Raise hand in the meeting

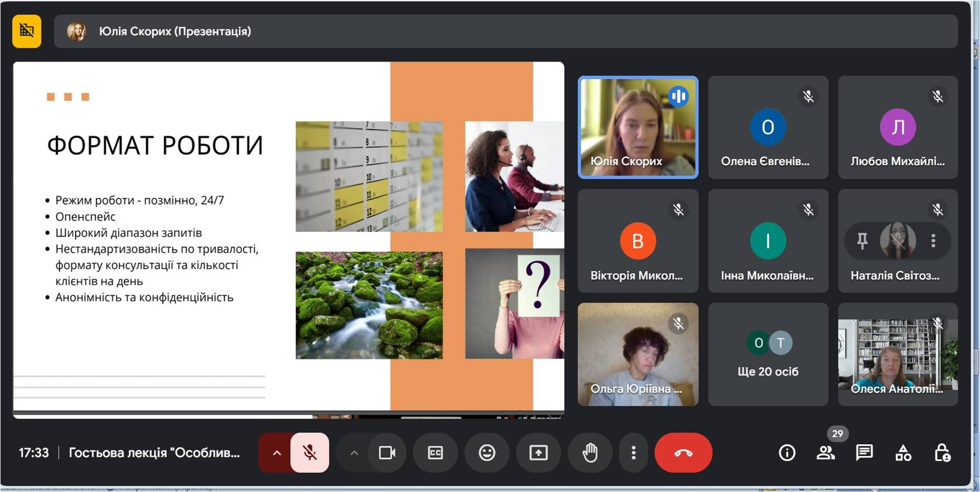(589, 453)
